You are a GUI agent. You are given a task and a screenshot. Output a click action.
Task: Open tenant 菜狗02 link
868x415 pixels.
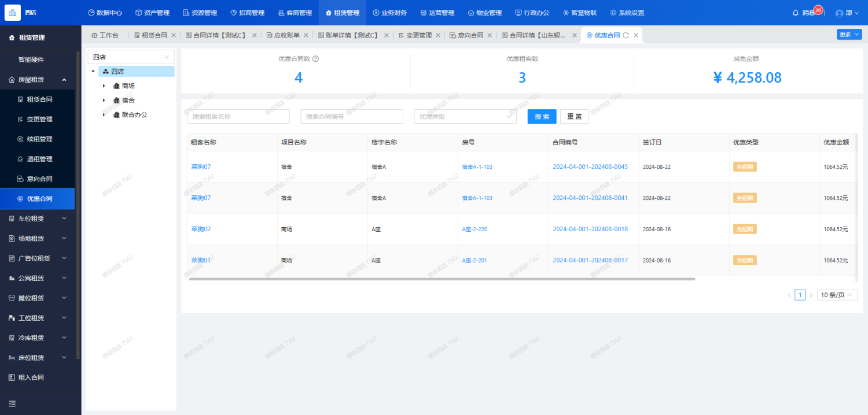201,229
